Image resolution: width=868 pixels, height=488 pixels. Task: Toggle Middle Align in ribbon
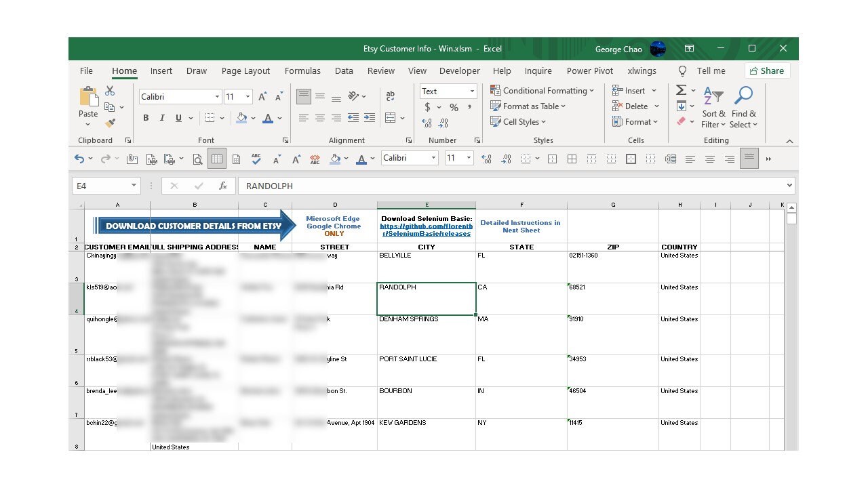(320, 97)
